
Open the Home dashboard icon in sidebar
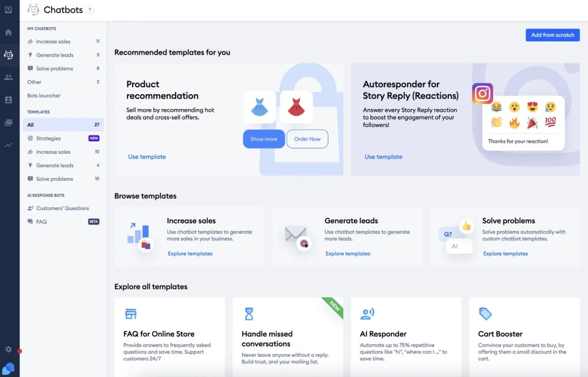(9, 32)
